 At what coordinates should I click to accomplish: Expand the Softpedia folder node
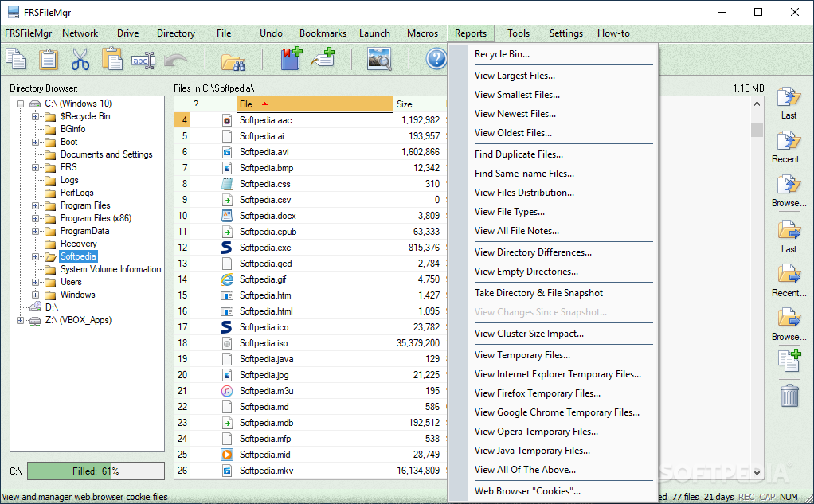[35, 256]
